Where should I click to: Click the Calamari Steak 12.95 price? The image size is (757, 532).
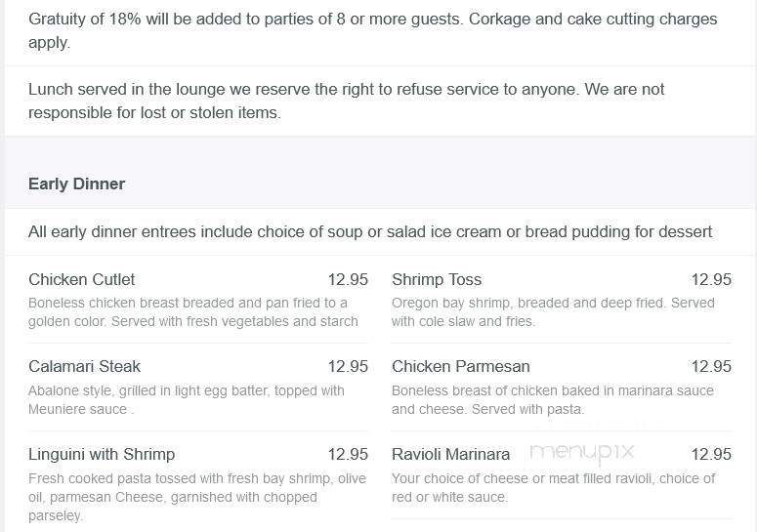[348, 367]
